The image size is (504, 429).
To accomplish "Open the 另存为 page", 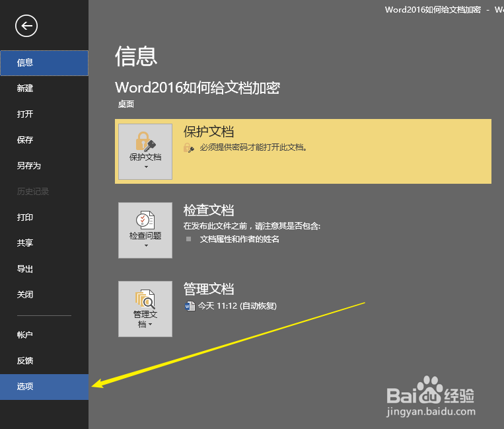I will (x=44, y=166).
